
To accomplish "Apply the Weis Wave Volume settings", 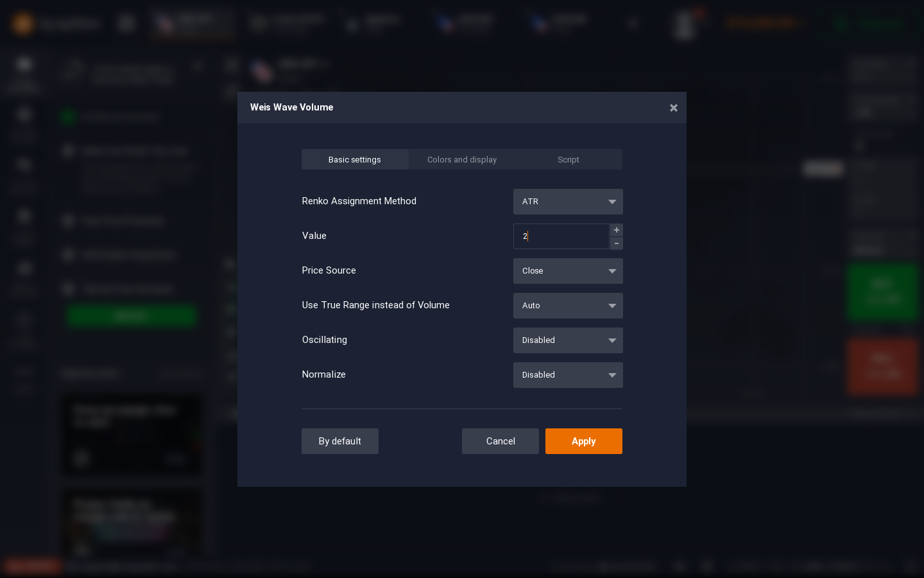I will (584, 441).
